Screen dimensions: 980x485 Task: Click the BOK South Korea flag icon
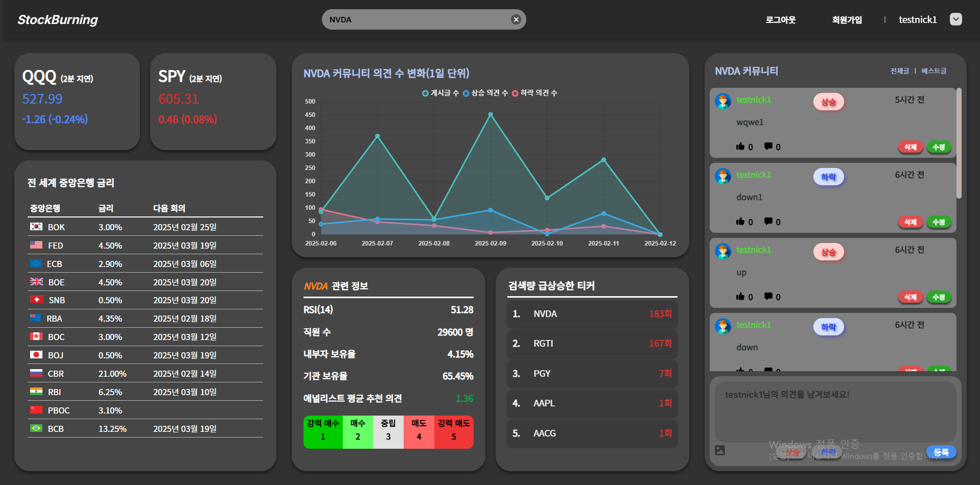click(x=36, y=227)
